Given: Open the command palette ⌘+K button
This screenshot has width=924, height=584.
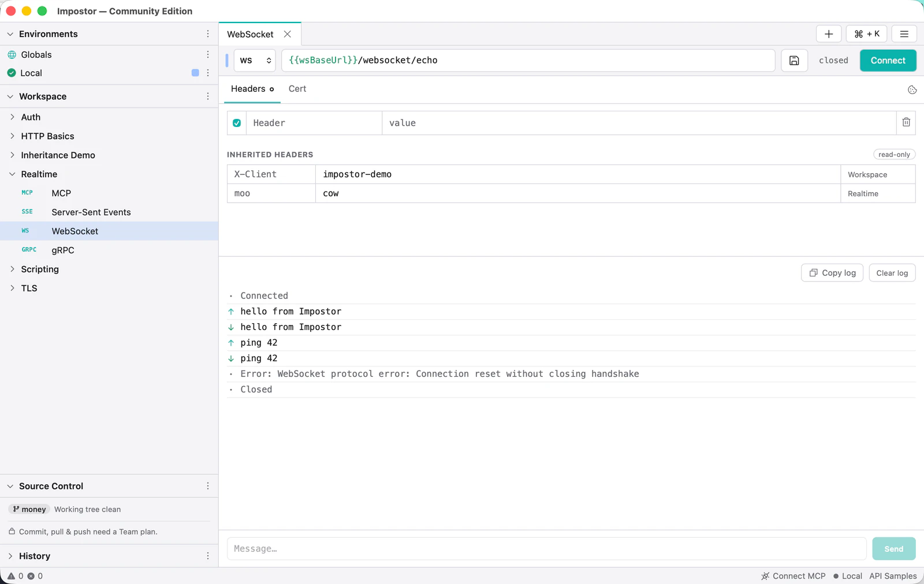Looking at the screenshot, I should (867, 34).
